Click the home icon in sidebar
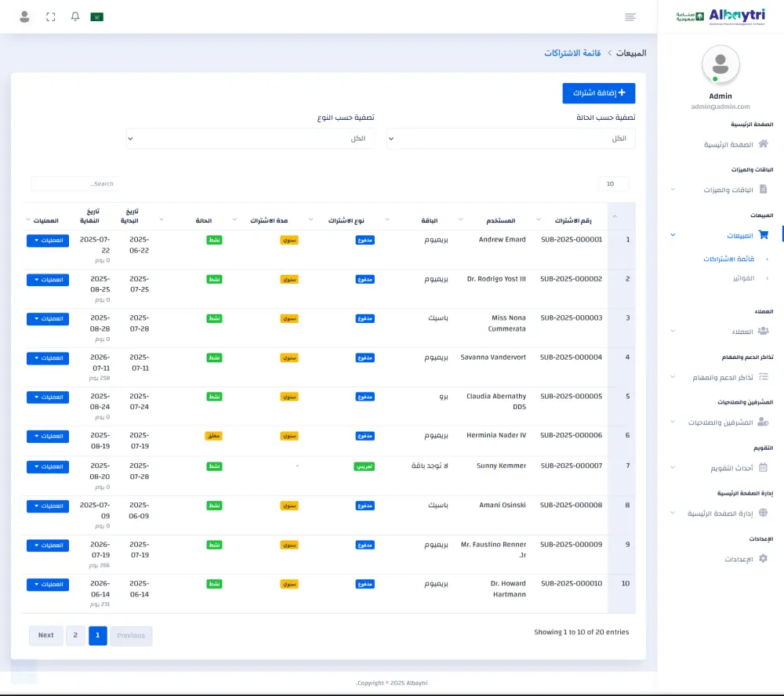784x696 pixels. 763,144
